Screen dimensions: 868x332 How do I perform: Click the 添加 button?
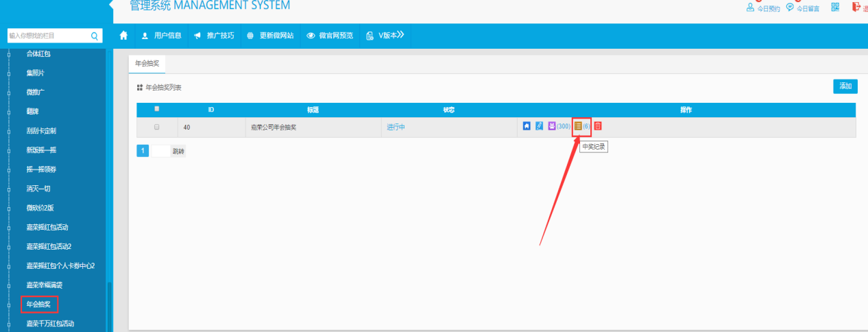pos(845,86)
